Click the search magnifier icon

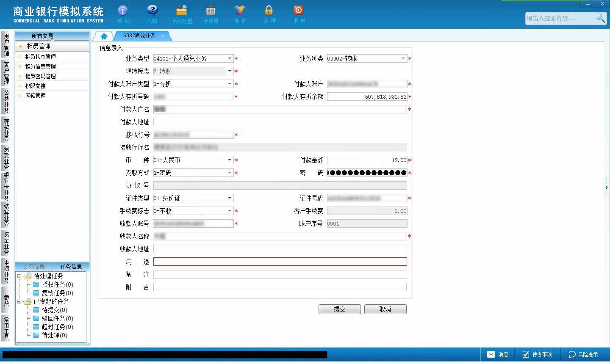600,18
